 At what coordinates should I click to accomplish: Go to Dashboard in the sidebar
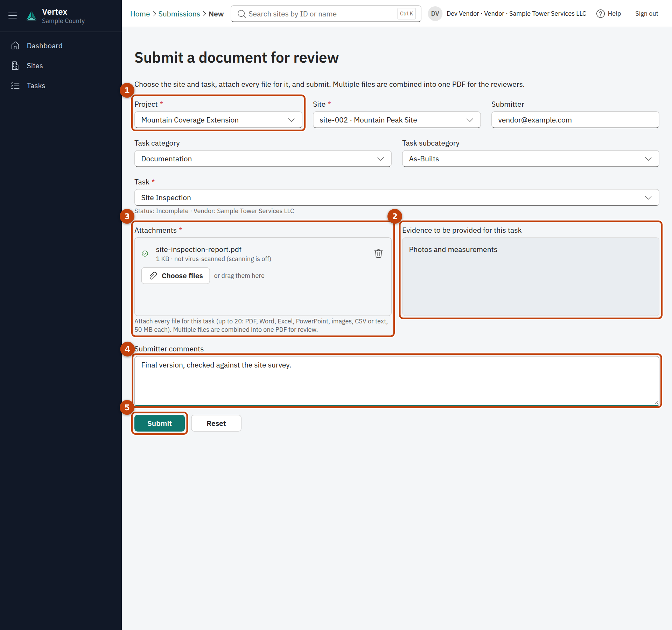tap(61, 46)
